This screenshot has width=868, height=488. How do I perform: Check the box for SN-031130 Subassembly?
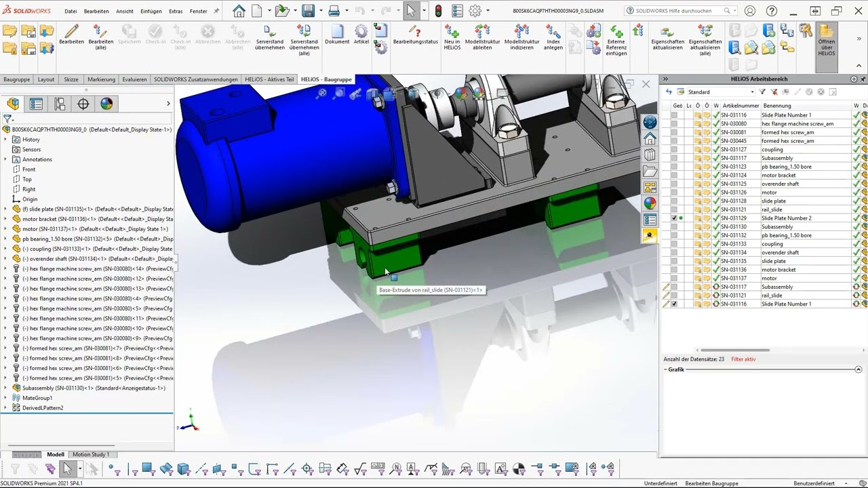click(x=674, y=226)
